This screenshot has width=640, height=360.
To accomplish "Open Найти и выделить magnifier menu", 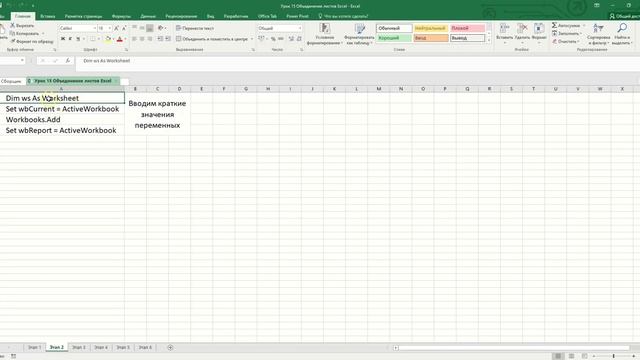I will tap(622, 34).
